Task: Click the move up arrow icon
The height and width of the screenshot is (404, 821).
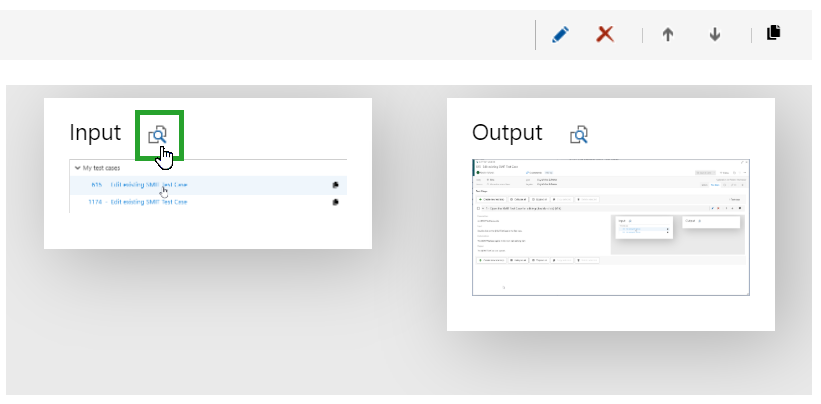Action: pos(668,34)
